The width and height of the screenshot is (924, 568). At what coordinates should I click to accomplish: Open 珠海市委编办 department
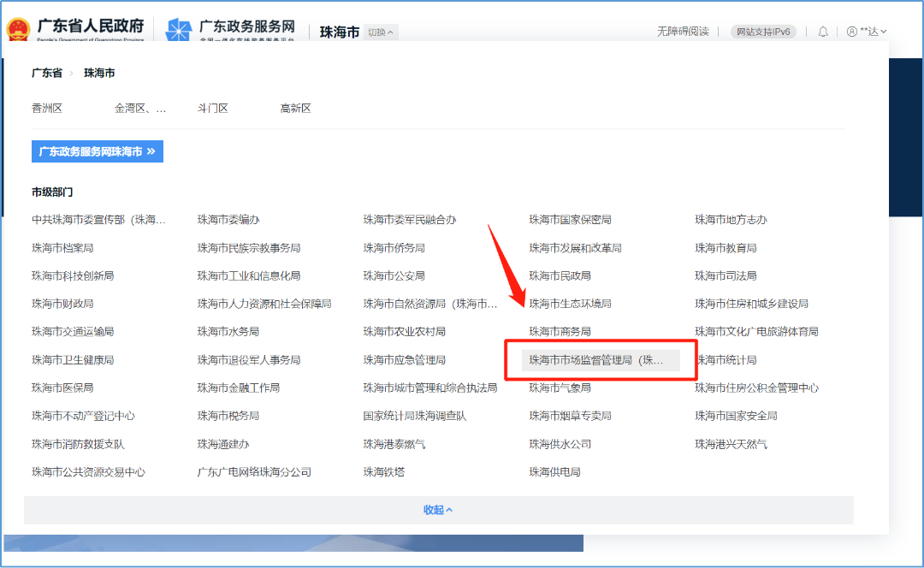[228, 220]
